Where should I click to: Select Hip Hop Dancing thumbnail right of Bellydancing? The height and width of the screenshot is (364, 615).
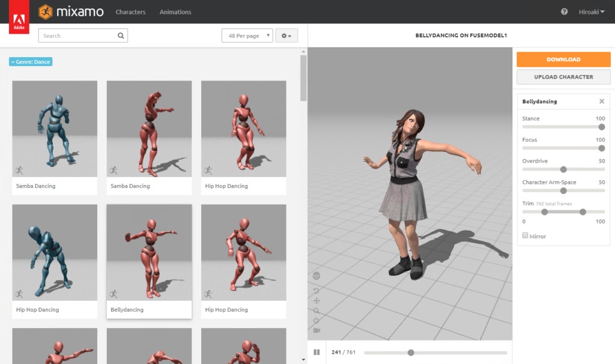coord(244,252)
